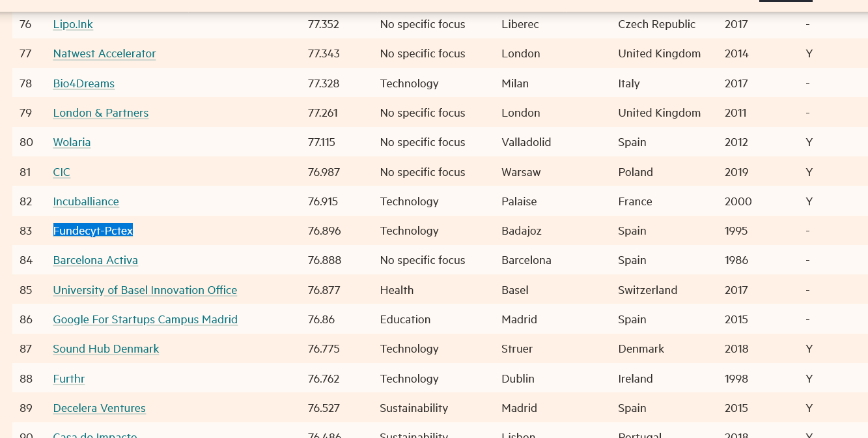Click the highlighted Fundecyt-Pctex link
Image resolution: width=868 pixels, height=438 pixels.
pyautogui.click(x=93, y=231)
